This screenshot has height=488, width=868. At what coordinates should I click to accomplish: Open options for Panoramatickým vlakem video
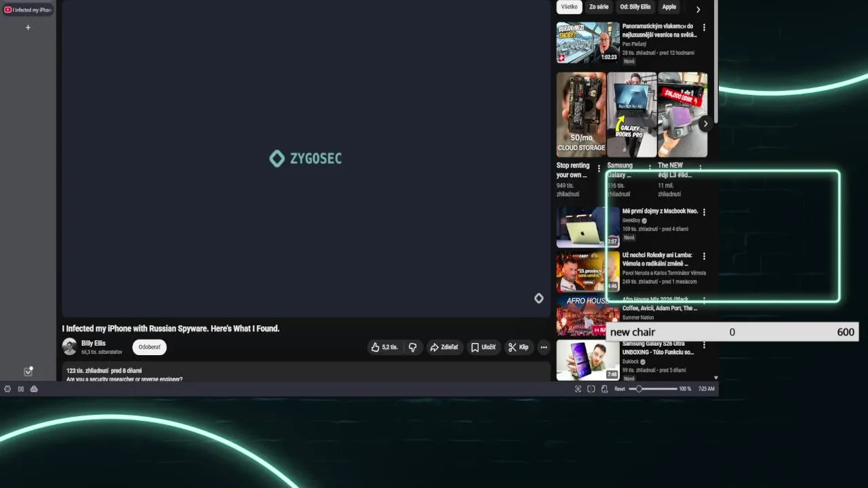click(704, 28)
